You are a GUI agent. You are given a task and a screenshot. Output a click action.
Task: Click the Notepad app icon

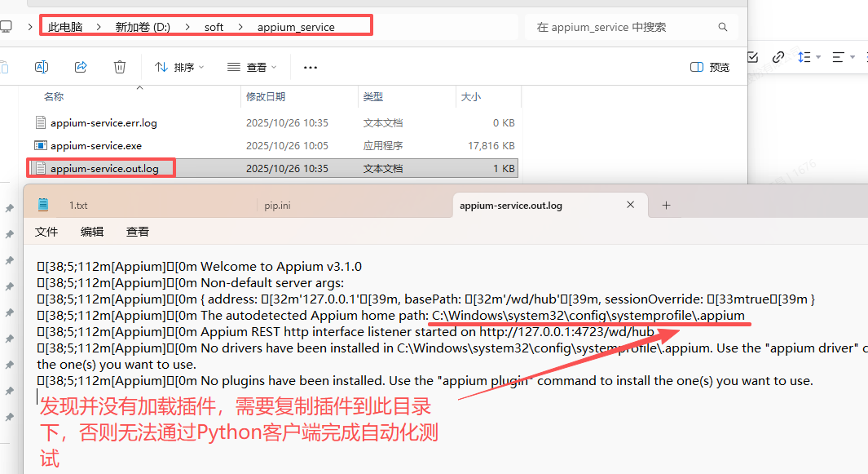tap(43, 205)
